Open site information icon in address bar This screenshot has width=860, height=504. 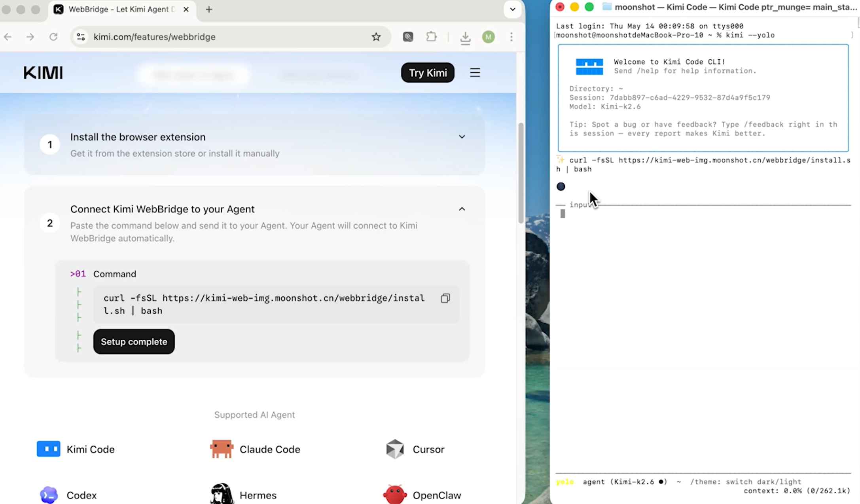tap(81, 37)
